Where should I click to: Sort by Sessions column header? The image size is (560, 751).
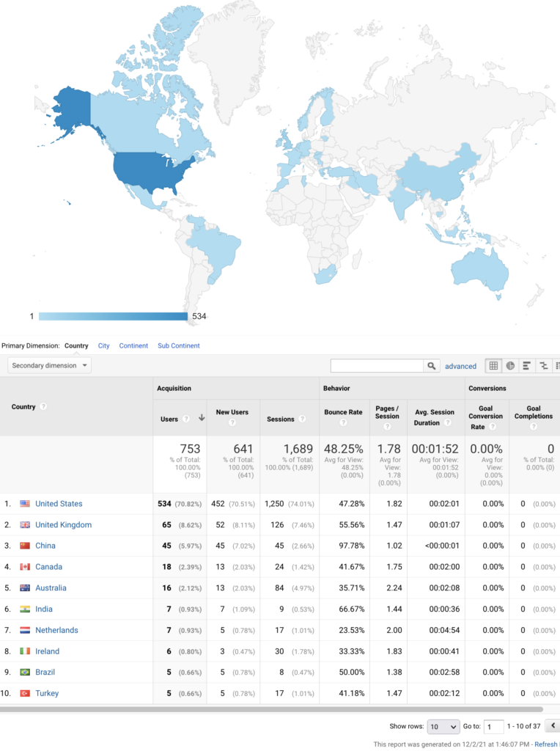click(281, 419)
